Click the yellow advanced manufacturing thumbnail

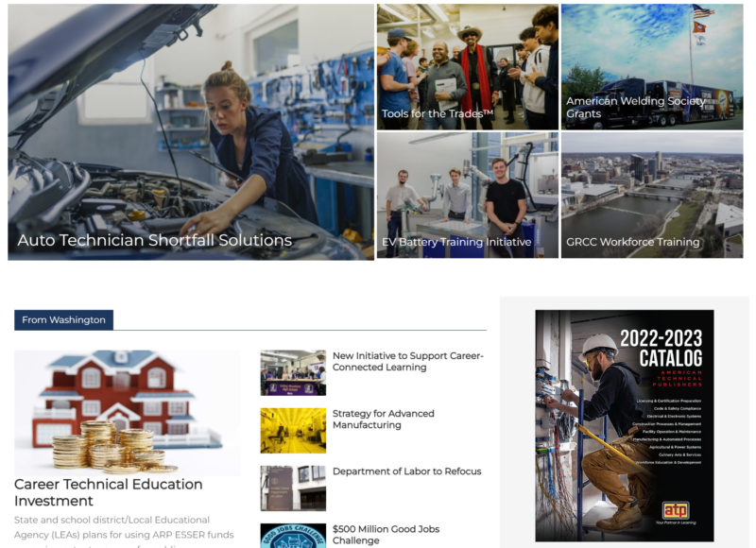tap(293, 431)
